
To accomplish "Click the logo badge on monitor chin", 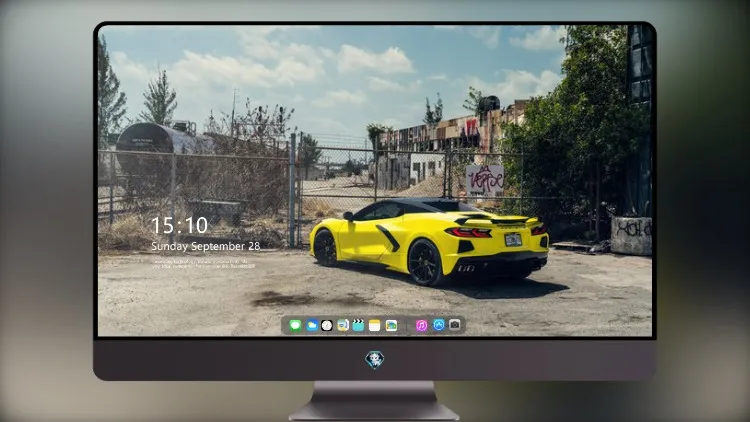I will tap(375, 359).
